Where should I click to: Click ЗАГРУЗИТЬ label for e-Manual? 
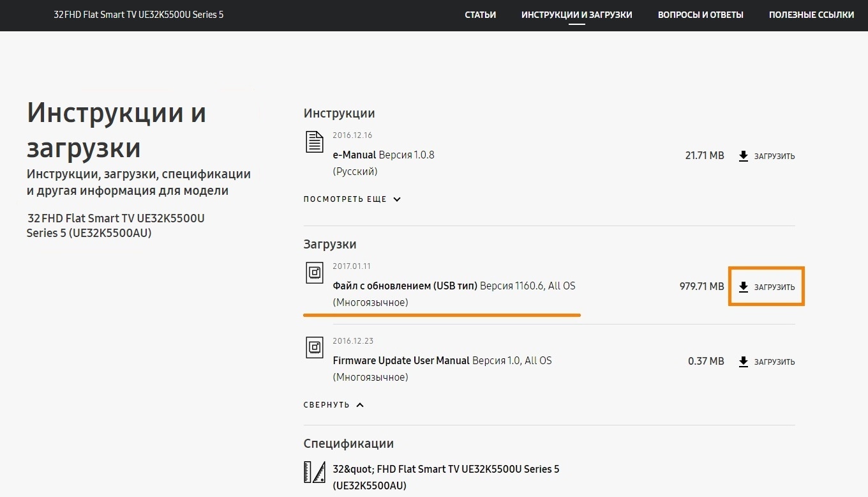click(x=775, y=157)
